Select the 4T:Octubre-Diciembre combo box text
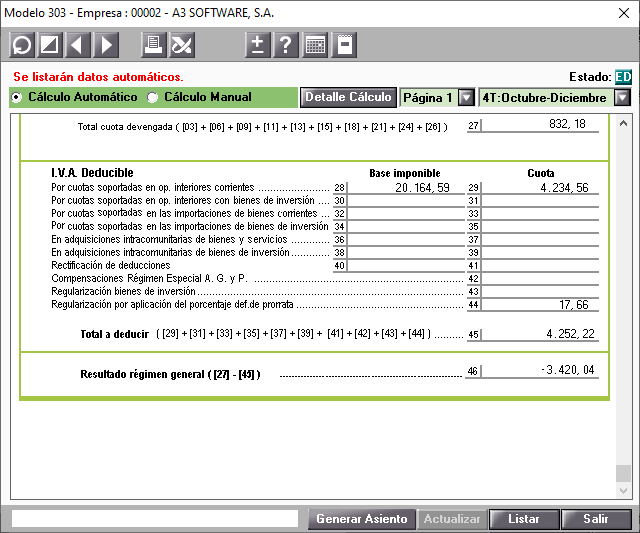640x533 pixels. click(x=546, y=98)
